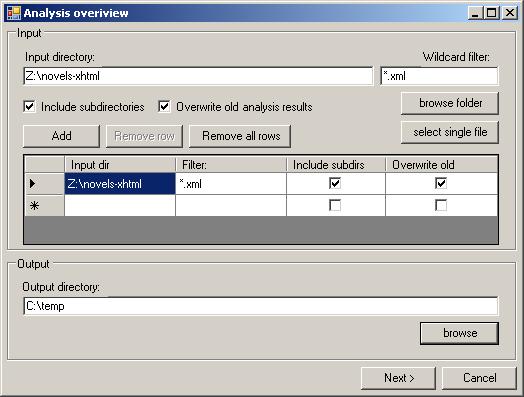
Task: Click the Add button
Action: coord(61,136)
